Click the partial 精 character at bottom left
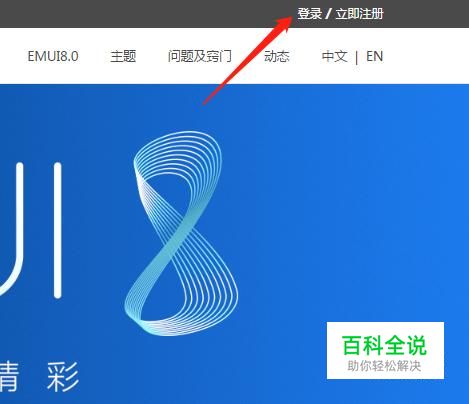The width and height of the screenshot is (469, 404). pos(8,377)
